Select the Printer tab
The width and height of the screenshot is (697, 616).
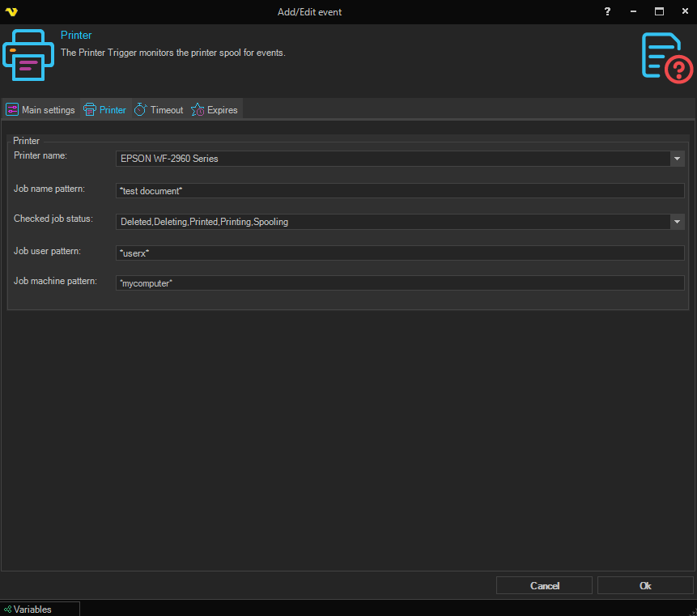coord(105,110)
